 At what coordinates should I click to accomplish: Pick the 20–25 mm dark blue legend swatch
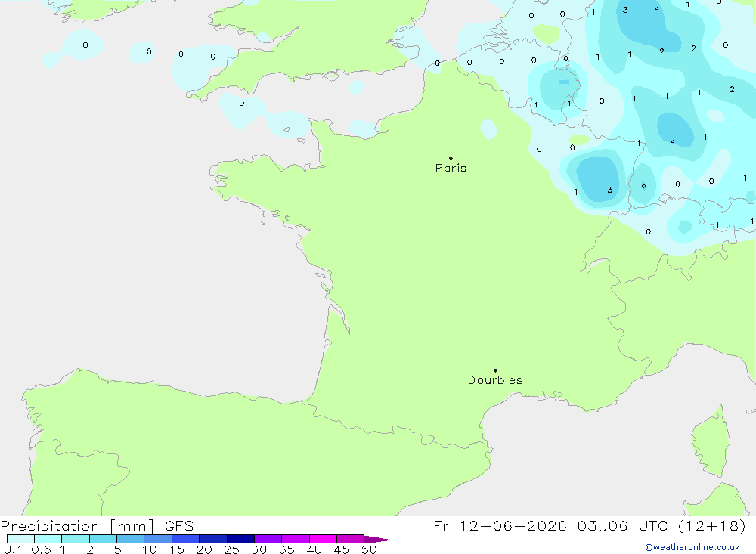point(213,539)
